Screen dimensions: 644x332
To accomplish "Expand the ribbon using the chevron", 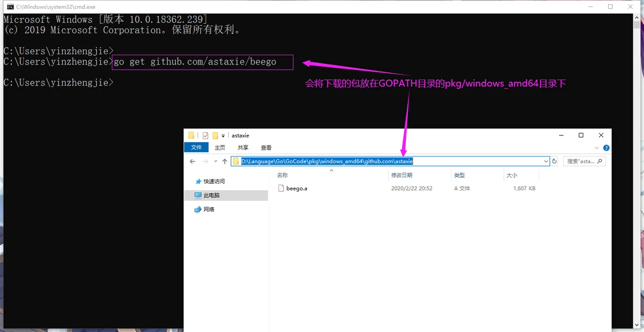I will (597, 148).
